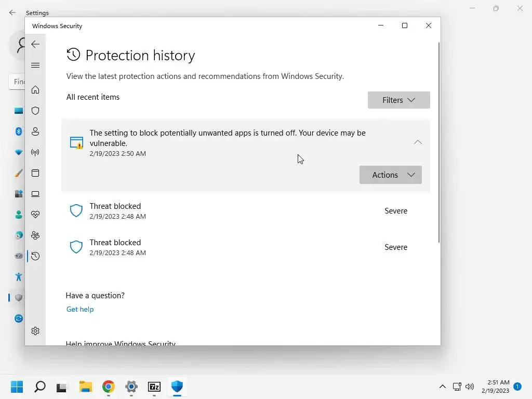Click the second Threat blocked shield icon

(76, 247)
